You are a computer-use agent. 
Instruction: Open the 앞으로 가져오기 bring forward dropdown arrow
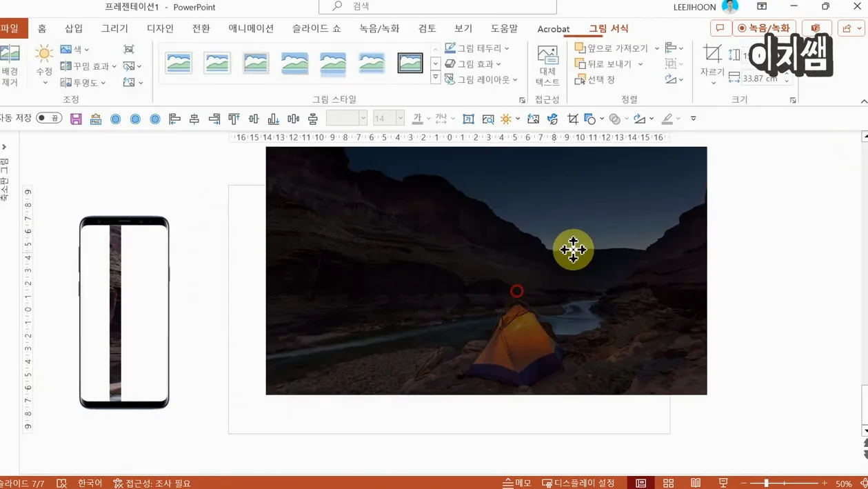click(x=656, y=48)
